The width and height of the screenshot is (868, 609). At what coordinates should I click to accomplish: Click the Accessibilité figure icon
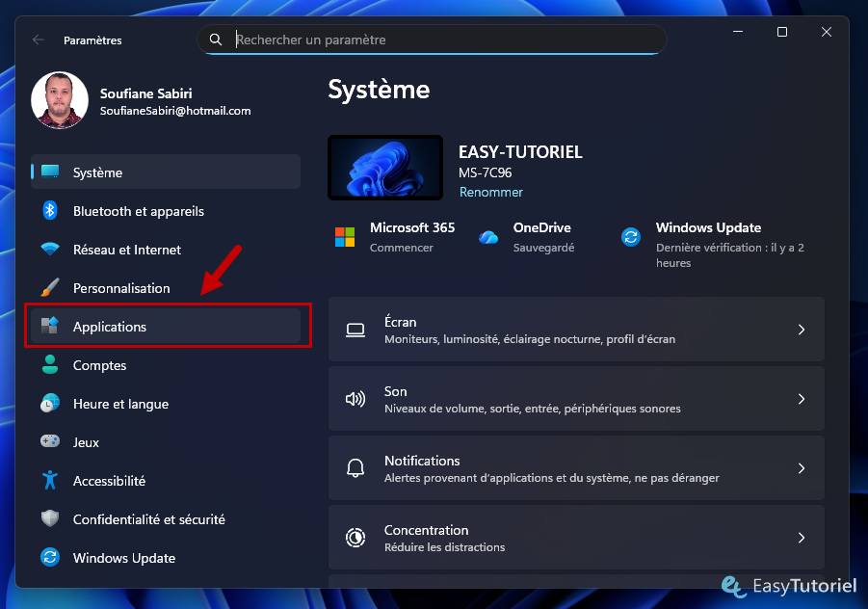(50, 480)
